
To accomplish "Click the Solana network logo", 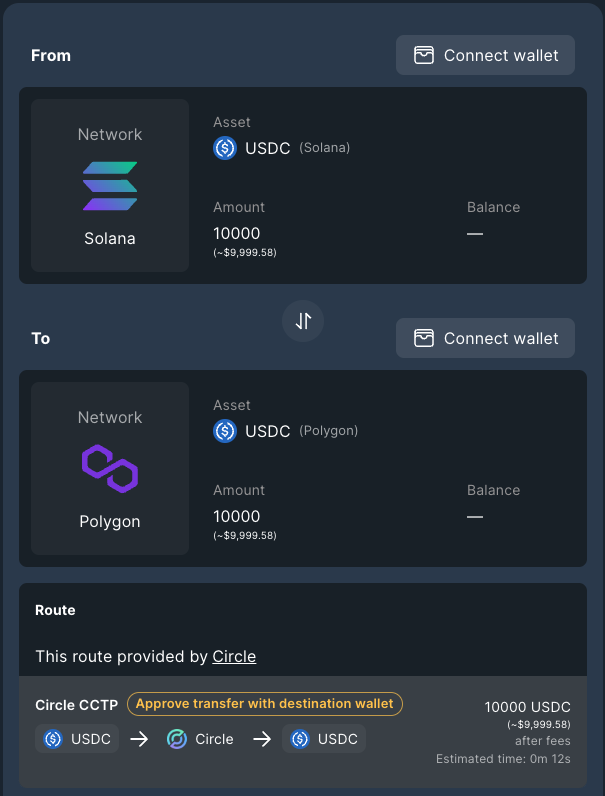I will point(110,186).
